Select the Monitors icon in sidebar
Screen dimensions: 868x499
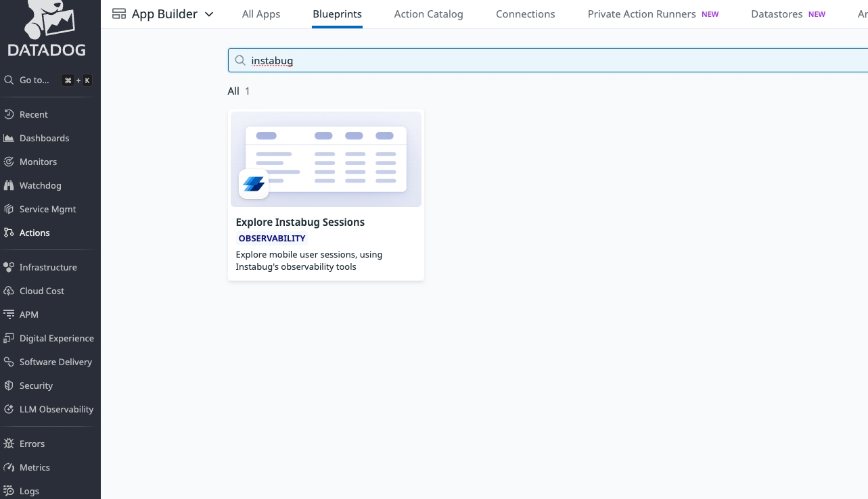[x=9, y=162]
